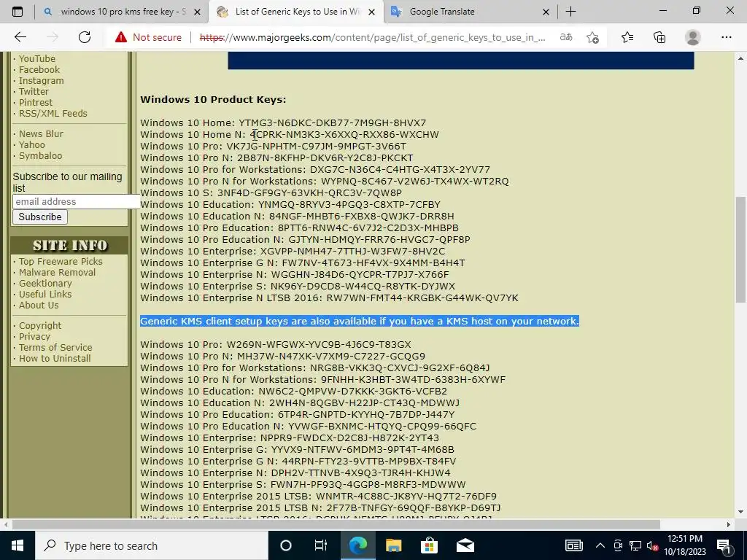Open the YouTube sidebar link
The image size is (747, 560).
pos(37,58)
